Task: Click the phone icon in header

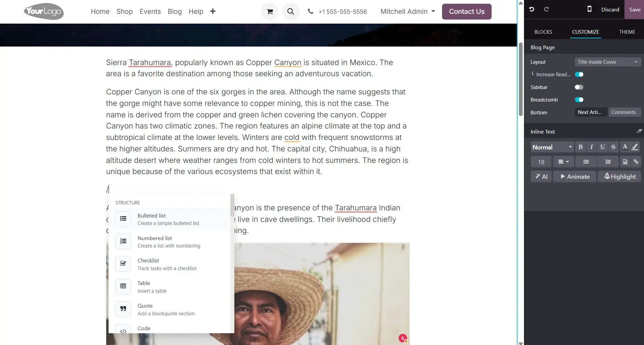Action: coord(311,11)
